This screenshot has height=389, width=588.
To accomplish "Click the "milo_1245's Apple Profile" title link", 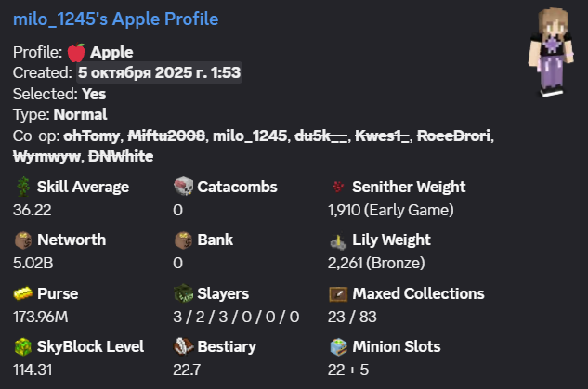I will click(x=116, y=19).
